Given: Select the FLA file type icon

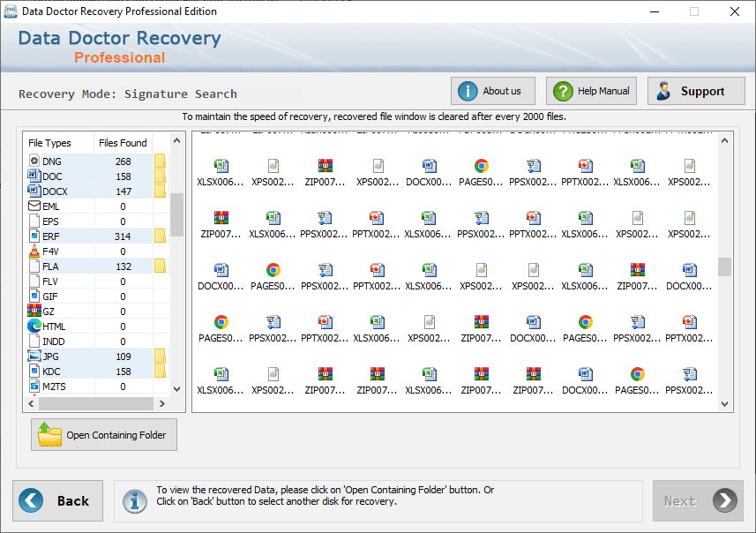Looking at the screenshot, I should click(x=34, y=266).
